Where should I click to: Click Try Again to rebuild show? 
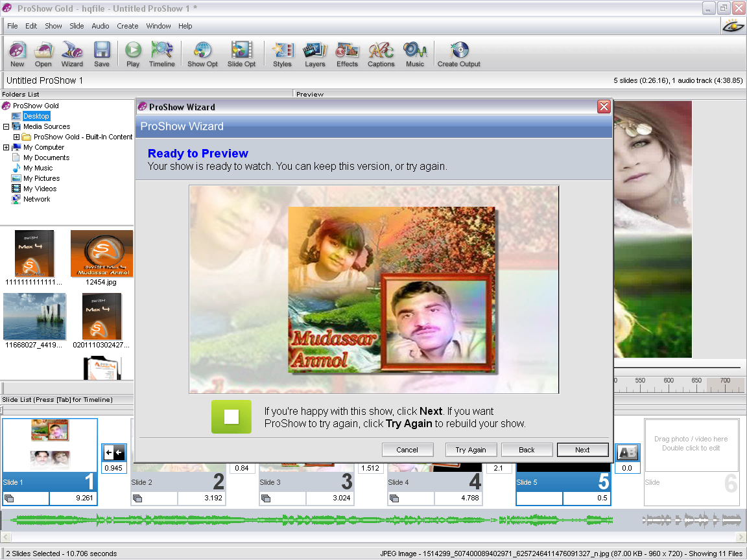(471, 450)
